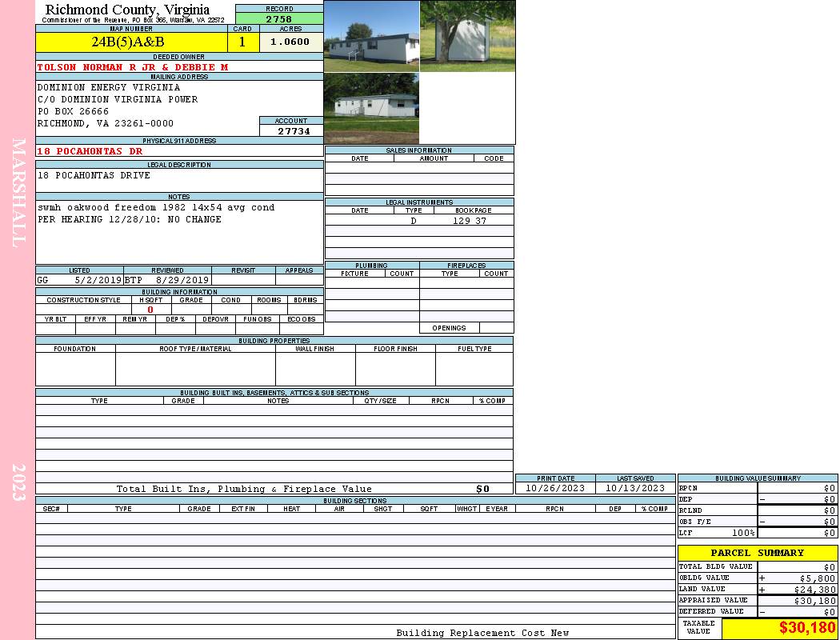This screenshot has height=640, width=840.
Task: Click the green record number 2758 field
Action: [x=279, y=18]
